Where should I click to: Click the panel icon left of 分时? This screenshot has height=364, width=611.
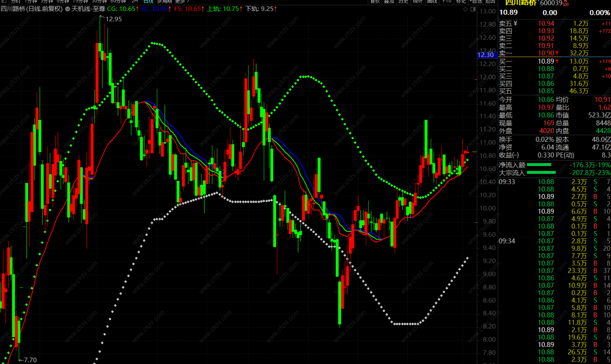click(4, 1)
